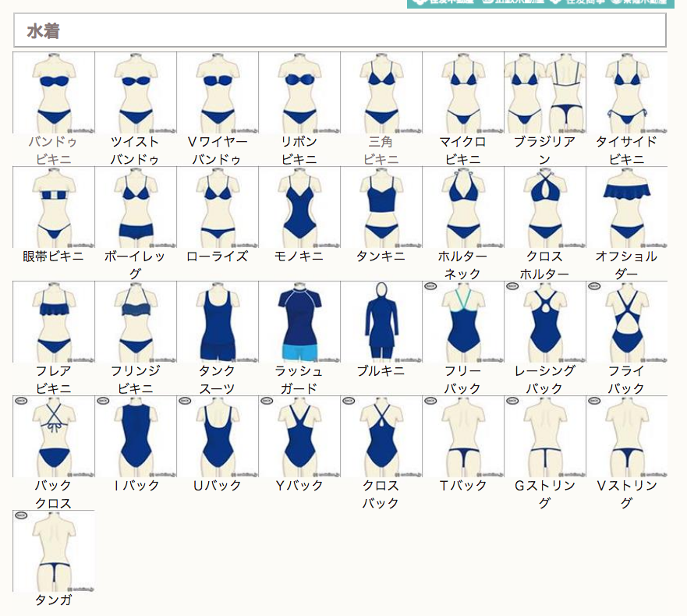Click the Vワイヤーバンドゥ label link
This screenshot has width=687, height=616.
218,150
